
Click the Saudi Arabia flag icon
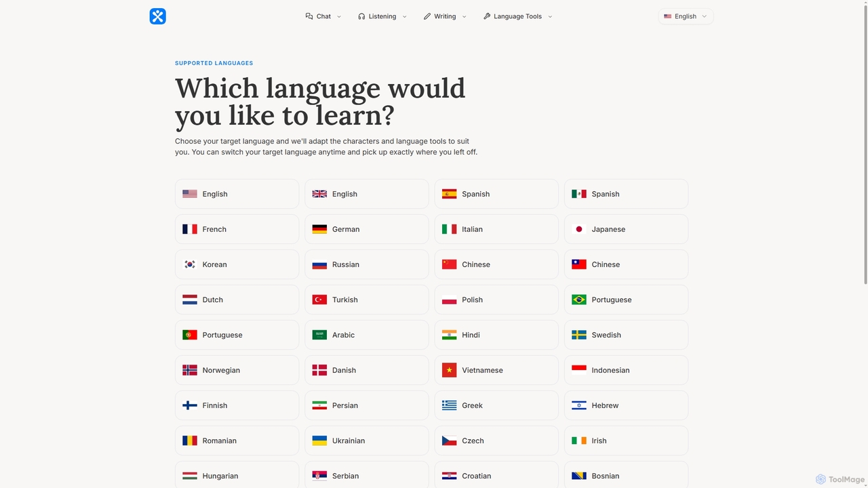(x=319, y=335)
